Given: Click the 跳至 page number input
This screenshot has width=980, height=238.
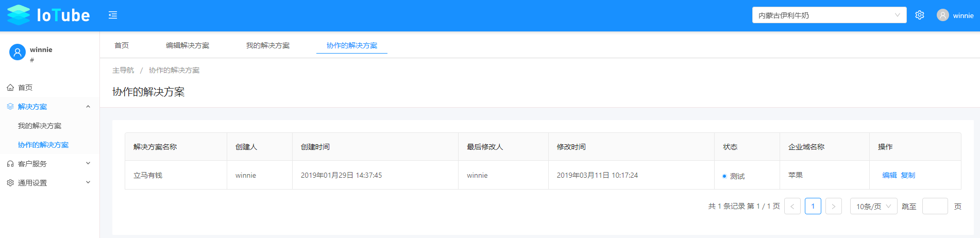Looking at the screenshot, I should (935, 206).
